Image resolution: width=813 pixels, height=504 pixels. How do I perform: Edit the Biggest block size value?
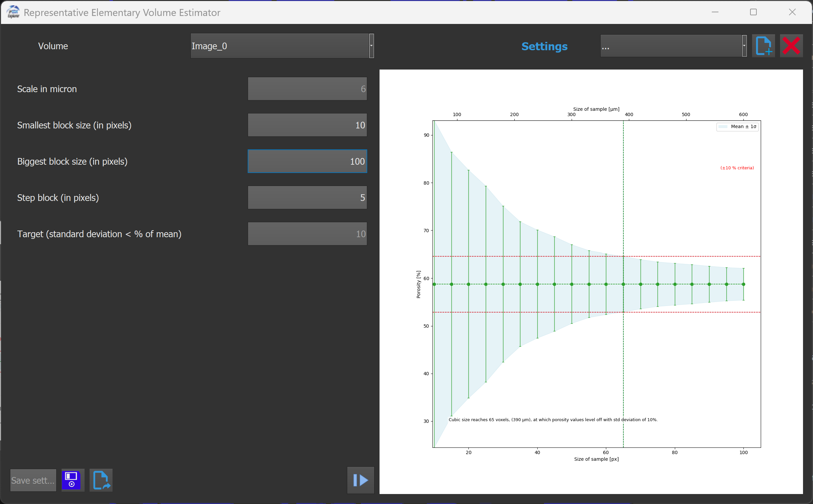(307, 161)
